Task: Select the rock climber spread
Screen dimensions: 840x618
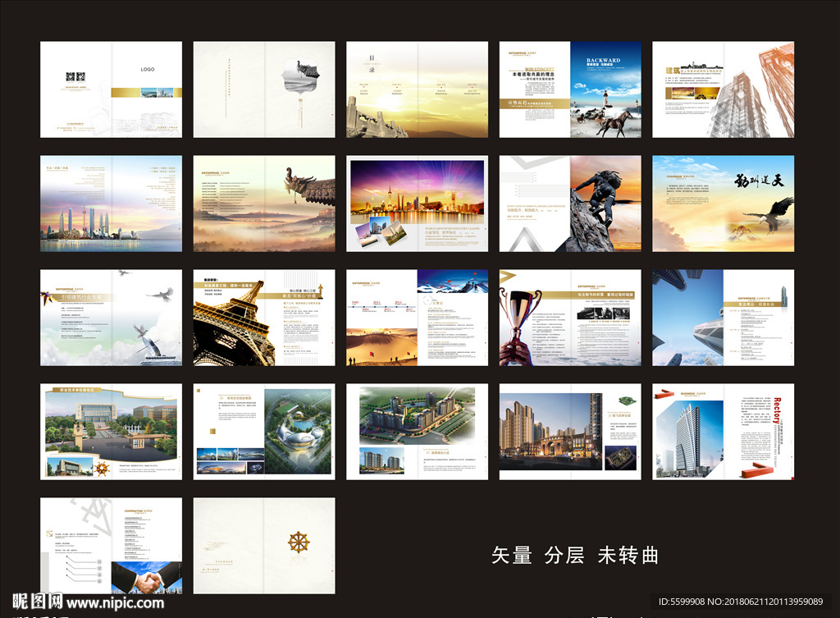Action: (x=570, y=204)
